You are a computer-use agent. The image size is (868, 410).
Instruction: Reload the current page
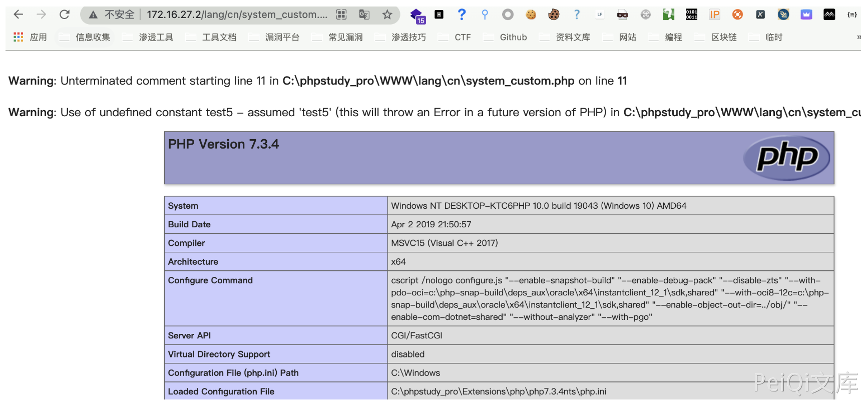pos(65,15)
